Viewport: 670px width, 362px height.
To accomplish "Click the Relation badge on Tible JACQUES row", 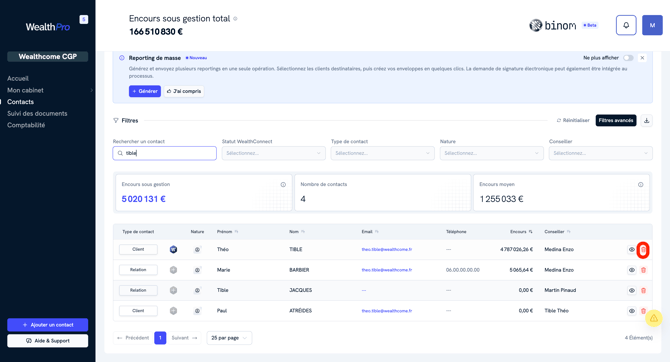I will pos(138,290).
